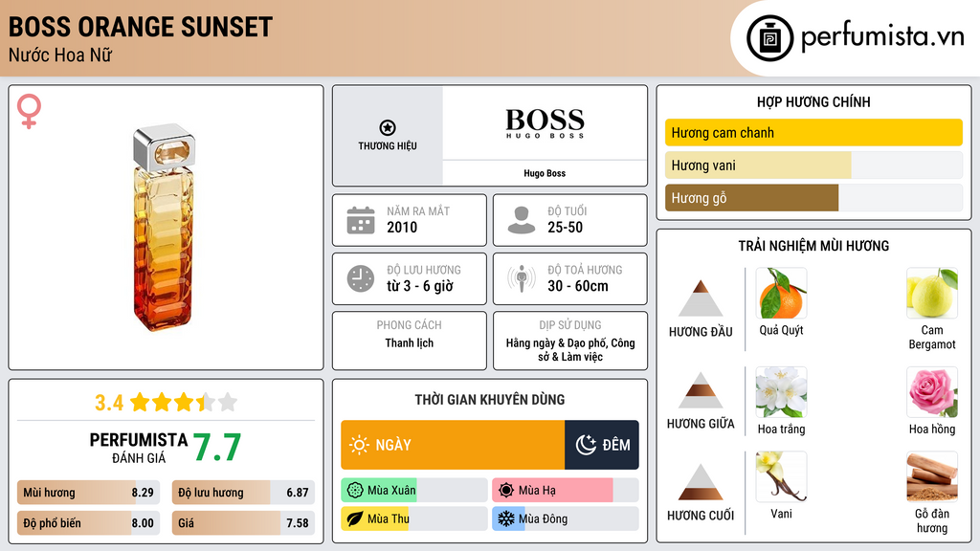Click the Vani note image
Image resolution: width=980 pixels, height=551 pixels.
(x=781, y=476)
